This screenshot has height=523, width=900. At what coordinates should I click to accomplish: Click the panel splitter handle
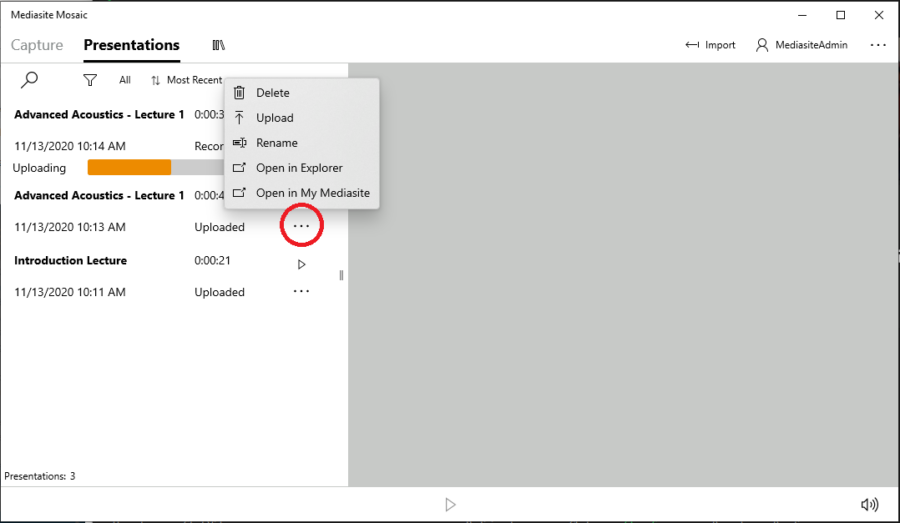click(x=342, y=276)
